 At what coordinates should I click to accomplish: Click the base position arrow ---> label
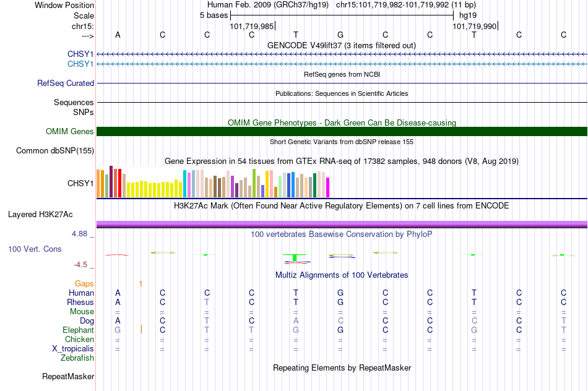(87, 36)
